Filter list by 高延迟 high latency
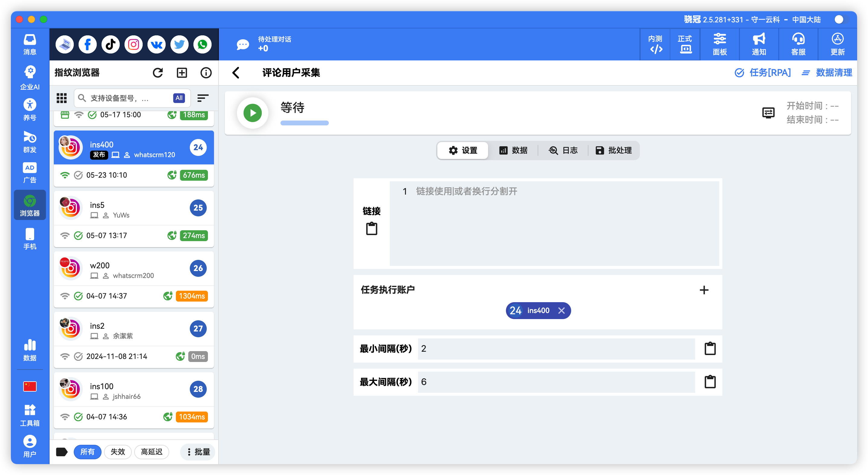The image size is (868, 475). pyautogui.click(x=151, y=452)
